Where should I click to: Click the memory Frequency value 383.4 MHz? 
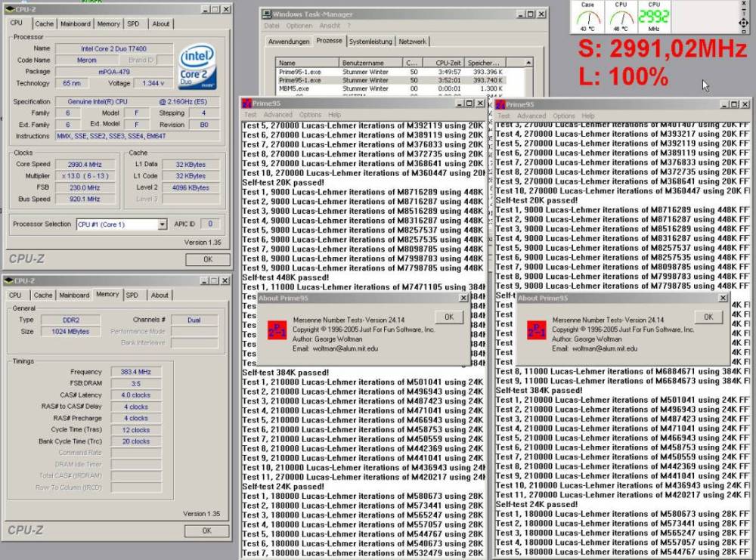(136, 372)
